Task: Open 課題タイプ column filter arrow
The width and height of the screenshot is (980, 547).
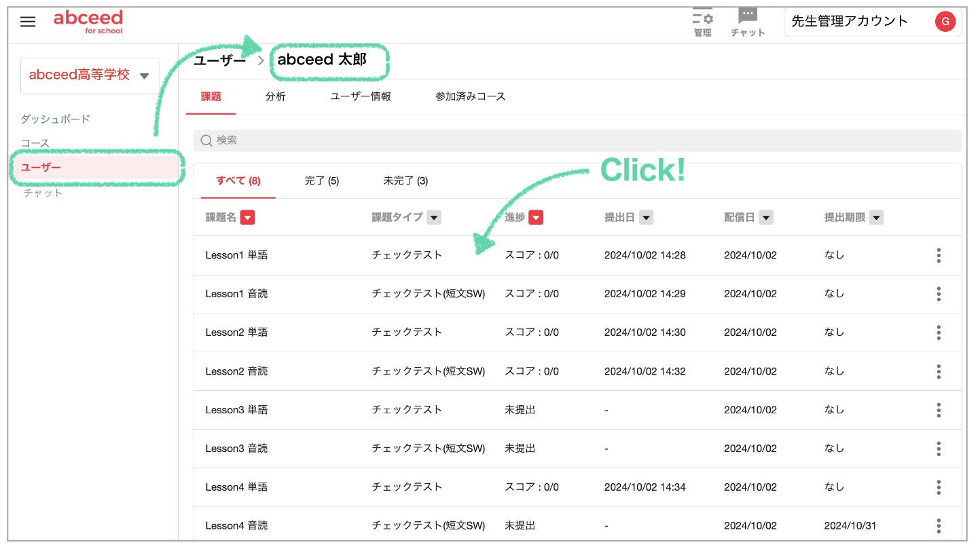Action: tap(434, 218)
